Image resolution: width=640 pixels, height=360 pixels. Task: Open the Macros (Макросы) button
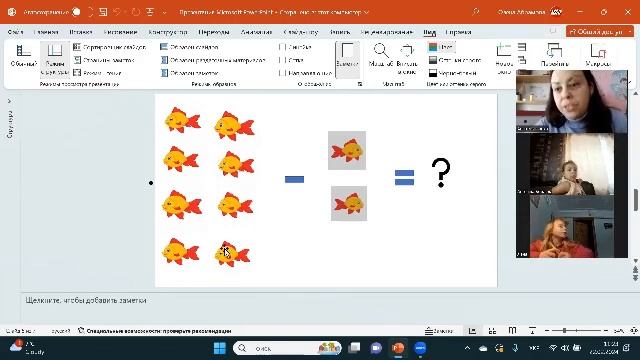pyautogui.click(x=598, y=55)
